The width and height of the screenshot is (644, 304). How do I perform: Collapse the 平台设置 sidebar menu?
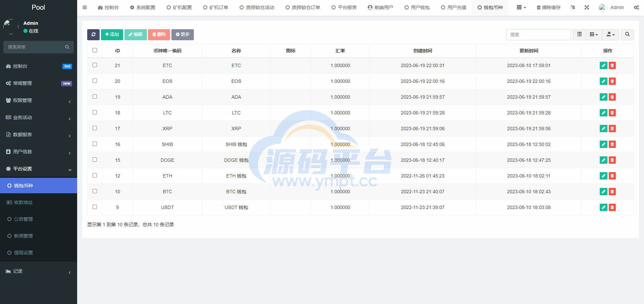click(x=39, y=169)
